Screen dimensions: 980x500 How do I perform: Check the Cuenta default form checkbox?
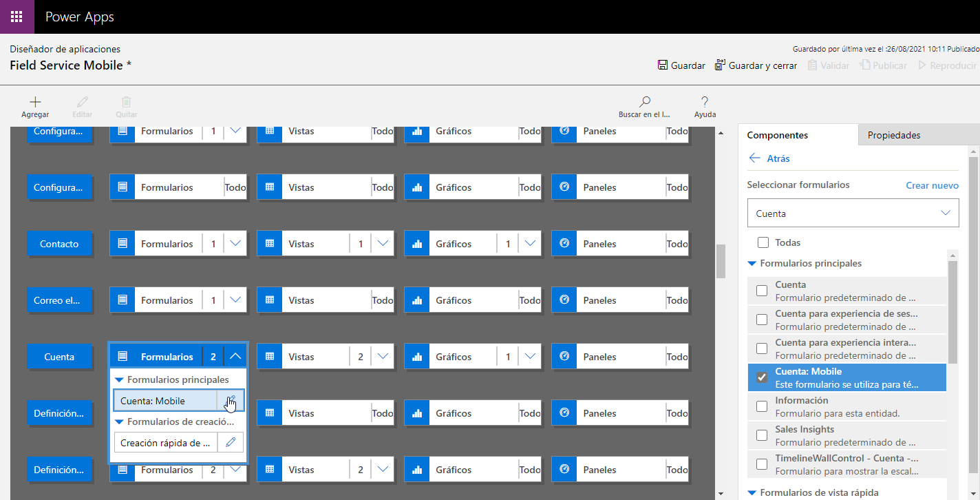coord(762,291)
